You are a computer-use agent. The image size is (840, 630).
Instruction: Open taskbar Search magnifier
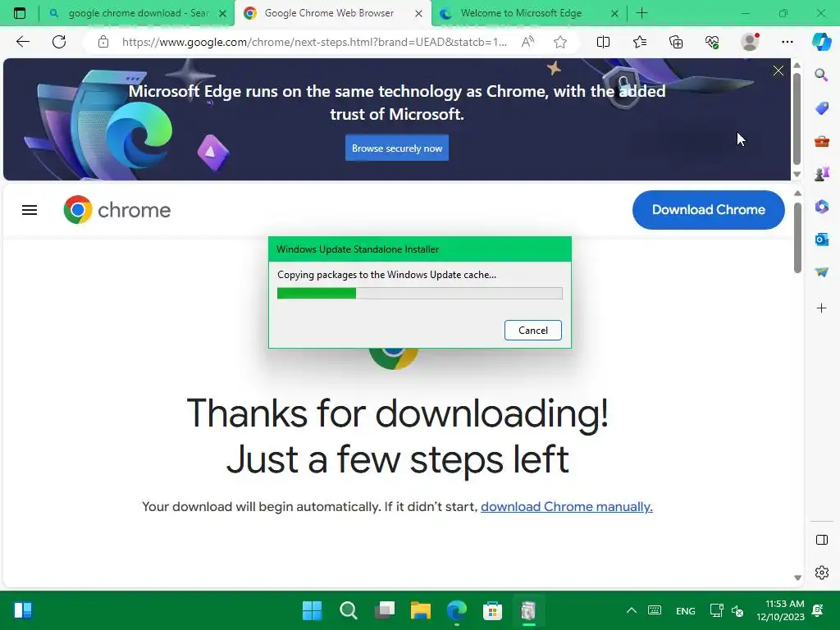[x=348, y=610]
